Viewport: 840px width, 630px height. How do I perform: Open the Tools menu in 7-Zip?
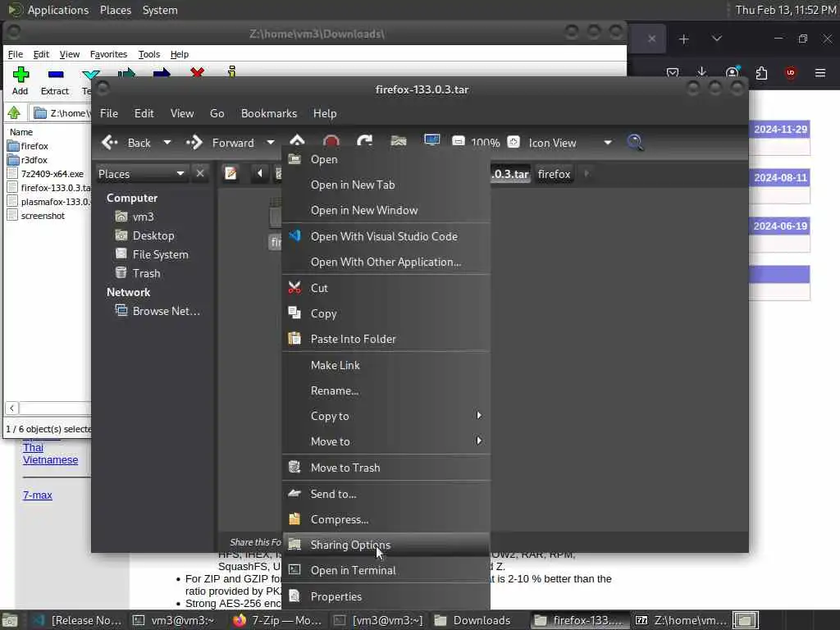[x=149, y=54]
